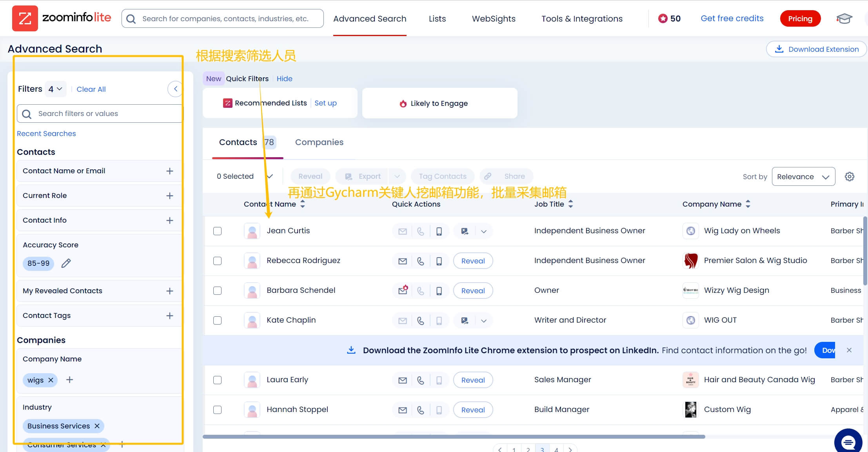Click phone icon for Rebecca Rodriguez

421,261
